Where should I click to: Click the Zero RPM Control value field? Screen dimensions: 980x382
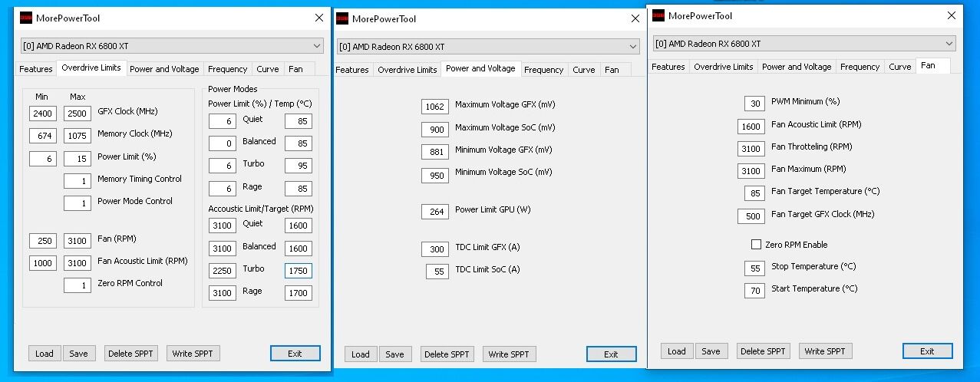[x=78, y=285]
